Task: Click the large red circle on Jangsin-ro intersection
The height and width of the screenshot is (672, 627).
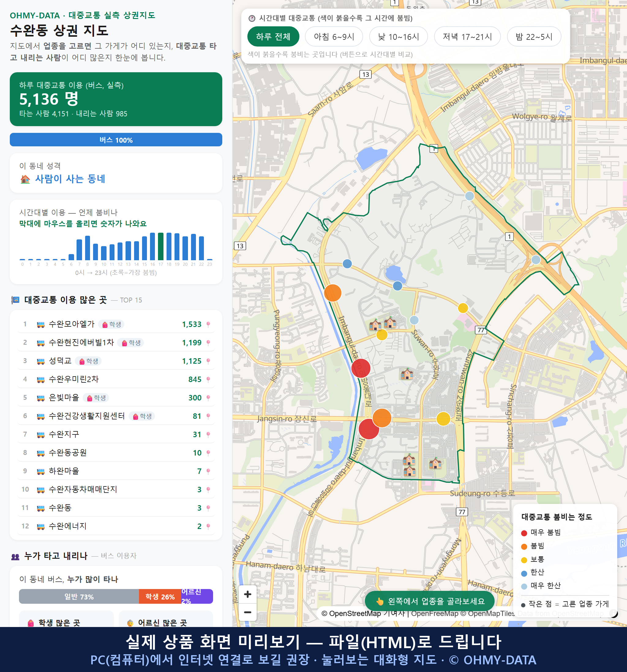Action: tap(369, 429)
